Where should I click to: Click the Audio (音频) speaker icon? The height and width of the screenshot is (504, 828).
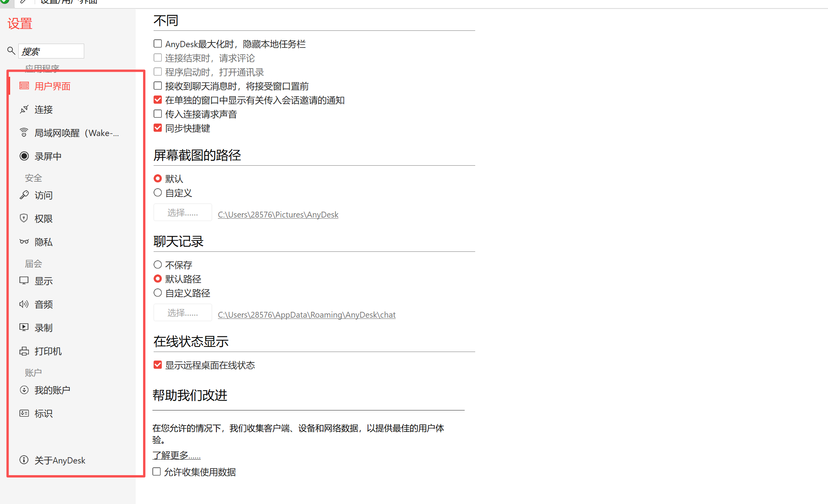[x=24, y=304]
